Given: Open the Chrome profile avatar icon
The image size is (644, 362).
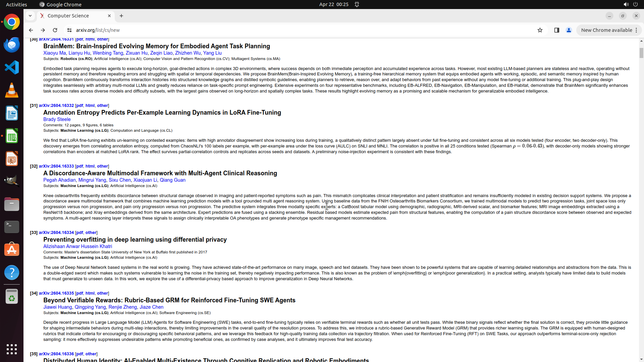Looking at the screenshot, I should click(569, 30).
